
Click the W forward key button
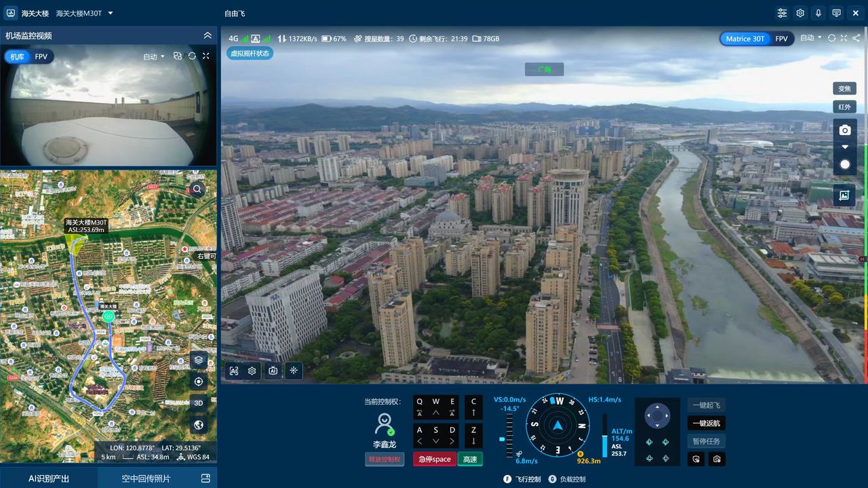point(436,407)
